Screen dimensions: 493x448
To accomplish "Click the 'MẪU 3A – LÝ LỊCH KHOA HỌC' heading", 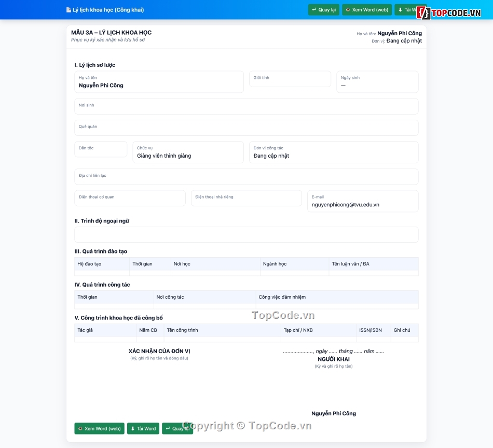I will 111,32.
